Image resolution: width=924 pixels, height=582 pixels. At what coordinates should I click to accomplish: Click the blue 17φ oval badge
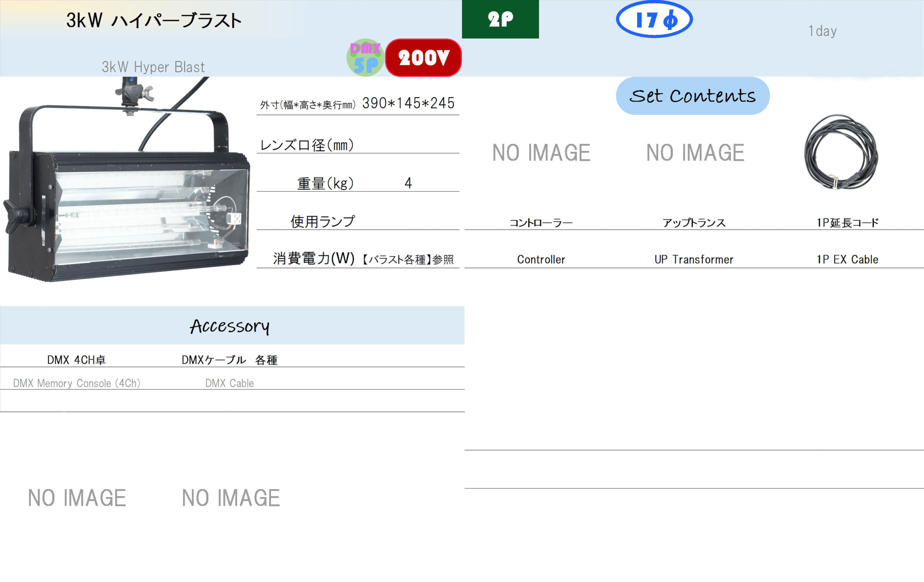[654, 19]
